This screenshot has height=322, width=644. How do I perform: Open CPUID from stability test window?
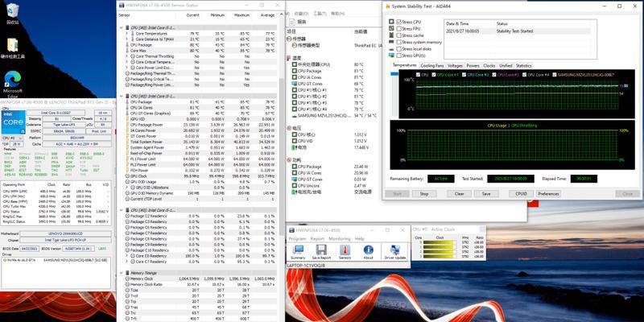click(x=521, y=193)
